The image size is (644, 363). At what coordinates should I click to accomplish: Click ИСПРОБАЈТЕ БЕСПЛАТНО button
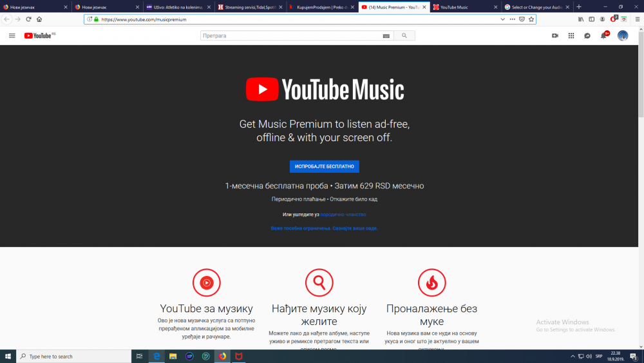[x=325, y=166]
